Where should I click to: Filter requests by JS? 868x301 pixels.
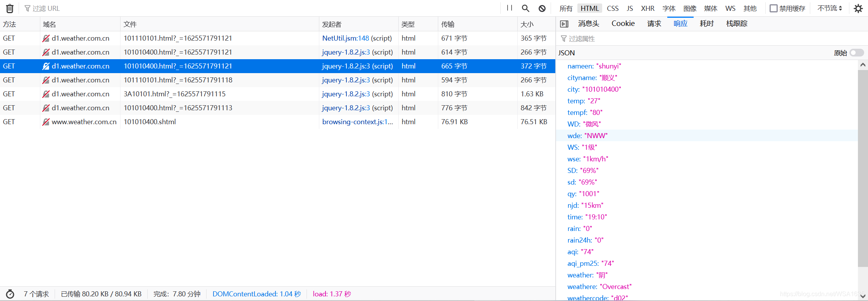point(630,8)
